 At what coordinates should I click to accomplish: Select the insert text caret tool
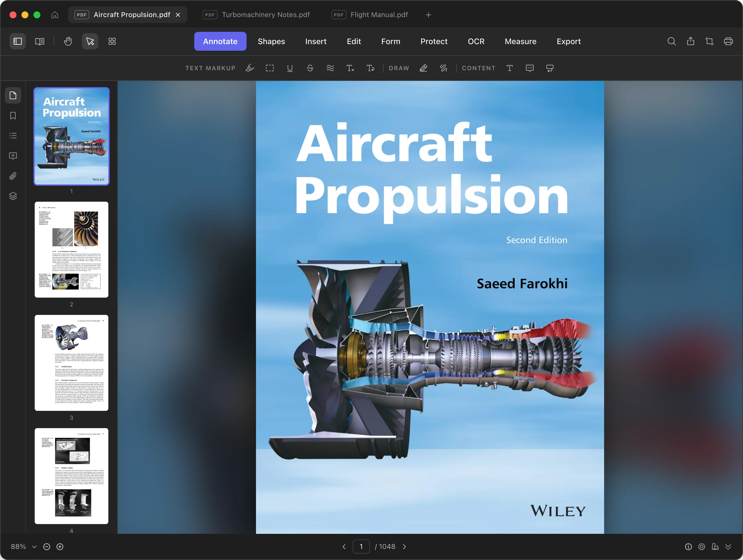pos(350,68)
